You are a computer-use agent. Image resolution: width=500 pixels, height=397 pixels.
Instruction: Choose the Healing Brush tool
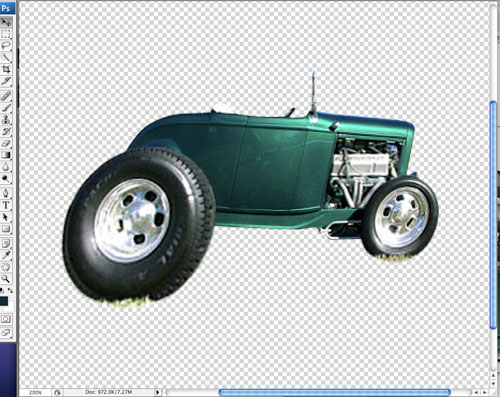coord(6,96)
